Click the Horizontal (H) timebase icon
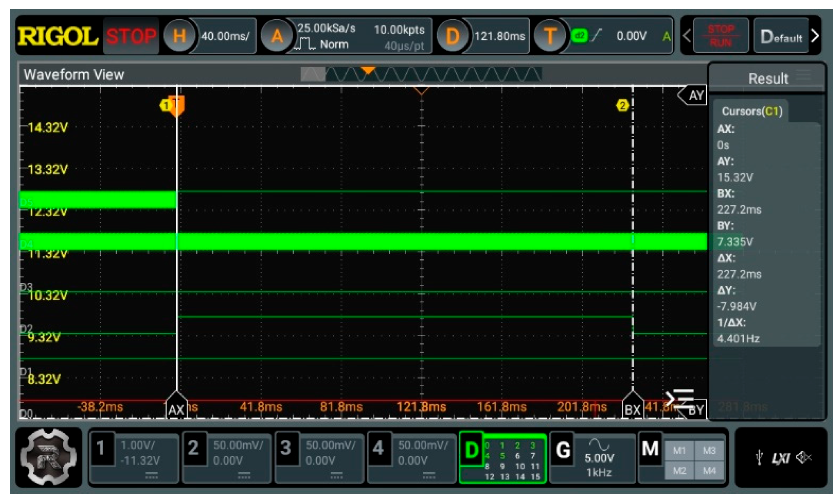 179,36
